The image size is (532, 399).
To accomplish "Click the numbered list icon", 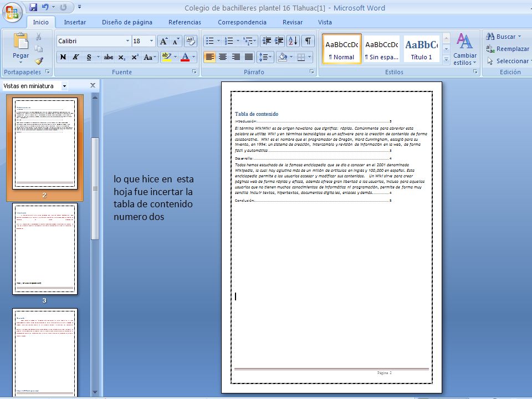I will pyautogui.click(x=229, y=41).
